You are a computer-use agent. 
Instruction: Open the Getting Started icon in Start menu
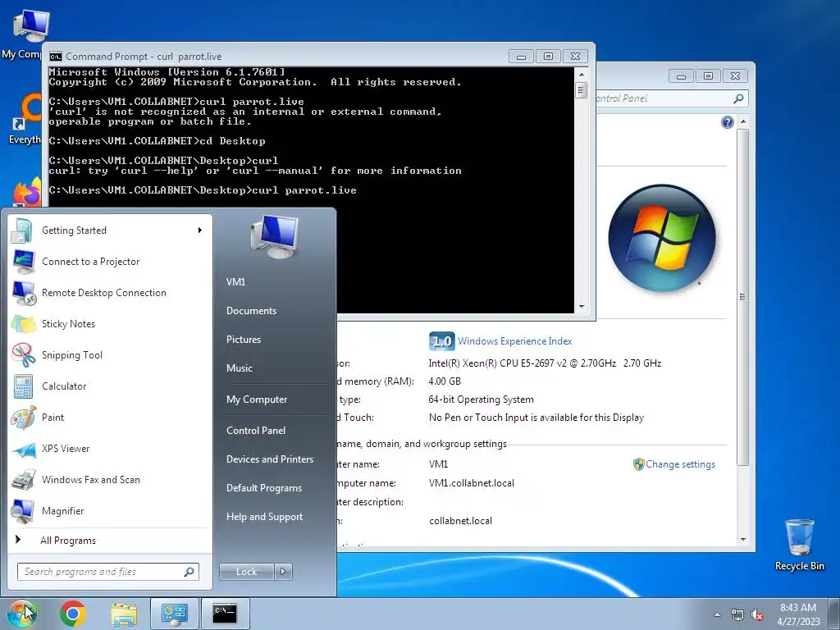23,231
